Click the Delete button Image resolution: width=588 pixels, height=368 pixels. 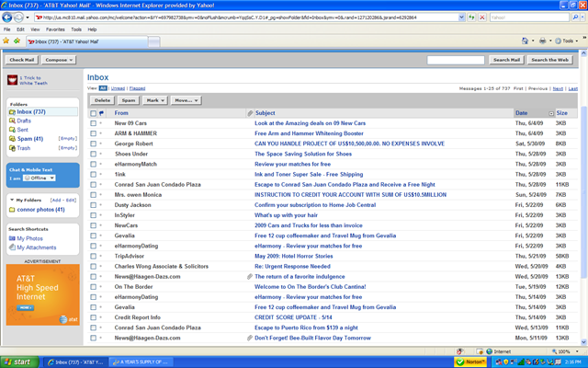[x=102, y=100]
